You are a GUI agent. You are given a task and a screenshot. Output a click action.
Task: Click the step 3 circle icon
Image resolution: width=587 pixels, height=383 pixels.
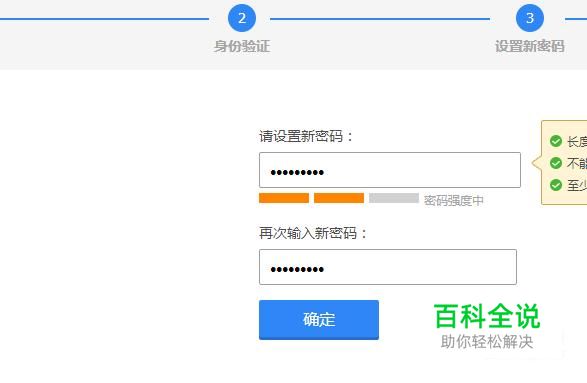pos(530,18)
